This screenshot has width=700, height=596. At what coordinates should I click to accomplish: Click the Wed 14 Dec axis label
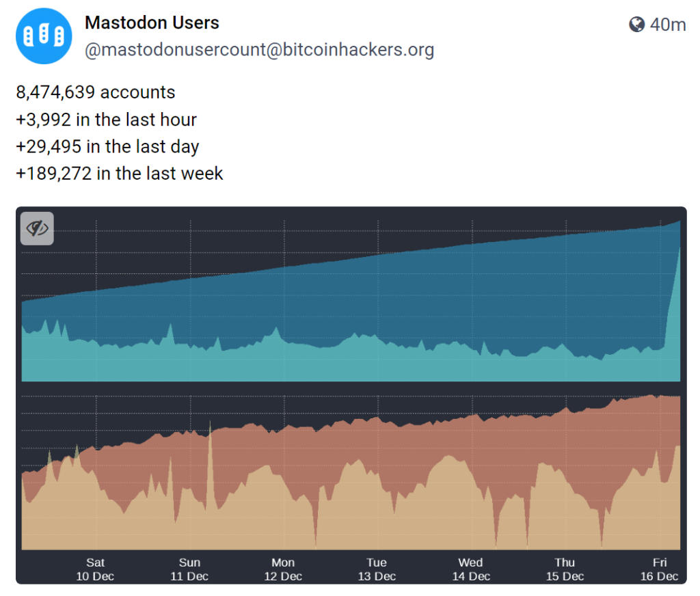click(x=470, y=569)
